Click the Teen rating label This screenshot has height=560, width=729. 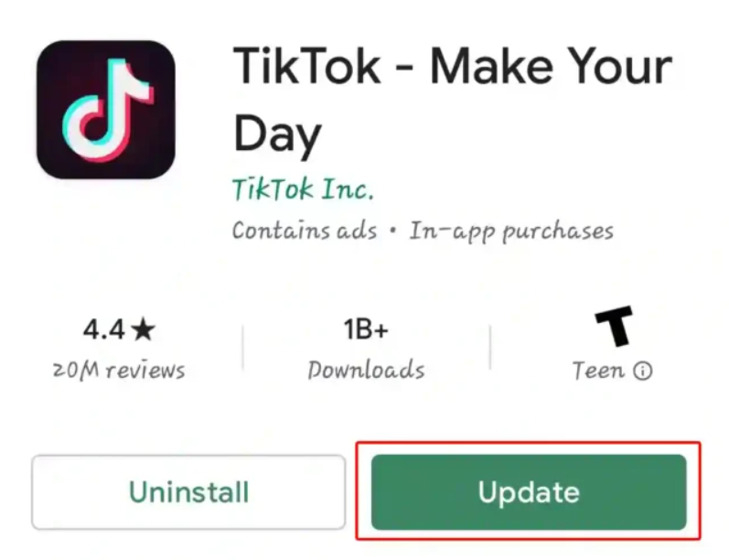599,371
